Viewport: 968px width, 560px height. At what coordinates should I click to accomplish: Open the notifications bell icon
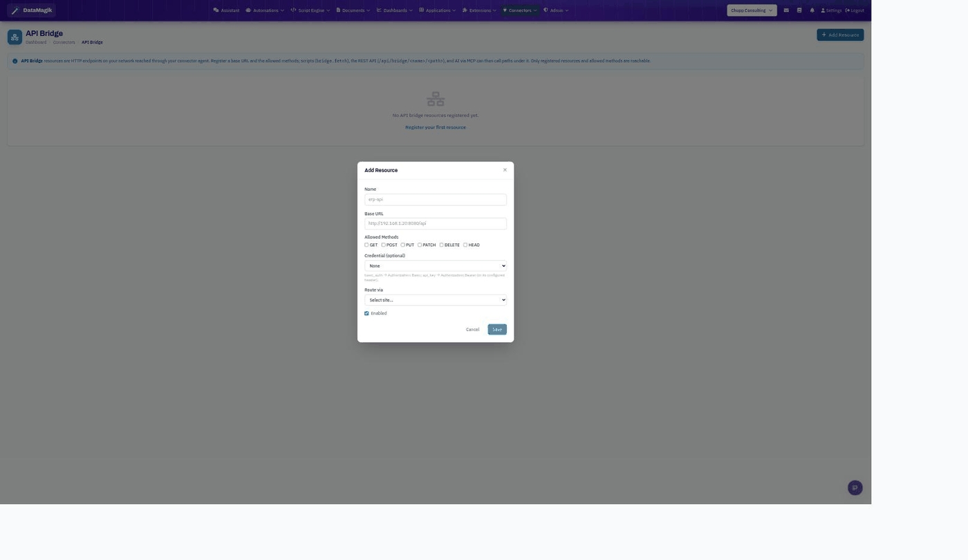point(812,10)
